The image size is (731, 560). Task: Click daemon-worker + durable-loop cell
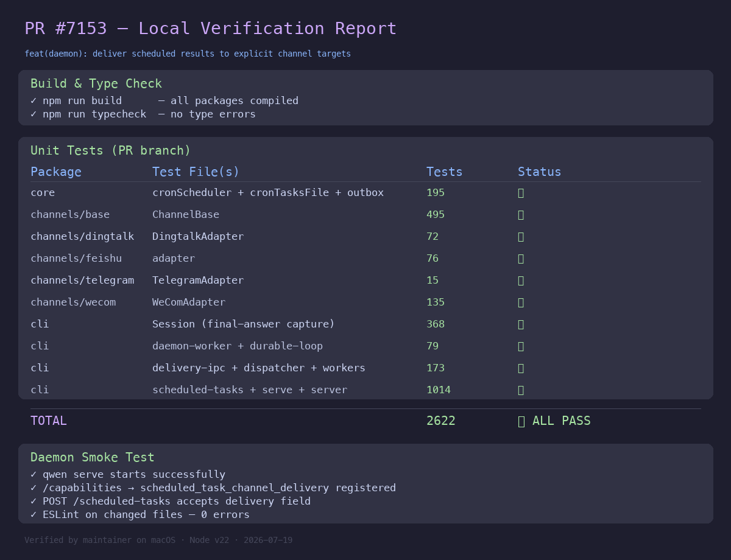point(238,346)
